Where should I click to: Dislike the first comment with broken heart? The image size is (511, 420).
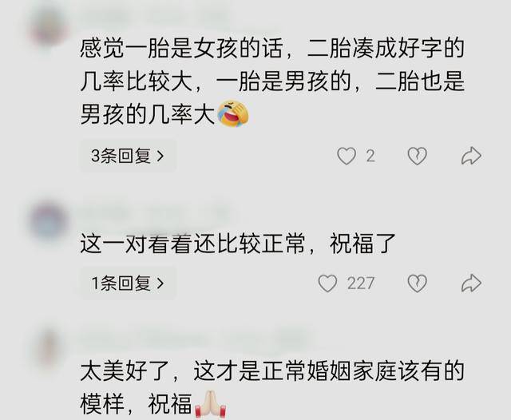(x=417, y=156)
